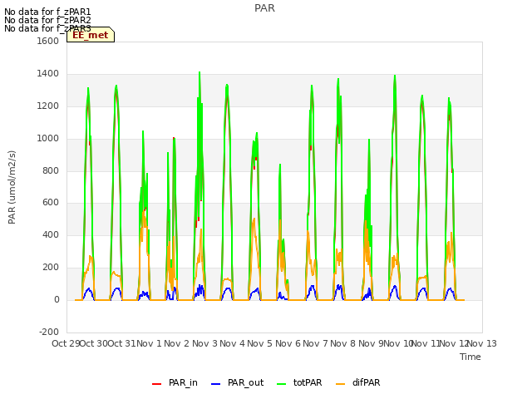The width and height of the screenshot is (532, 399).
Task: Click the orange difPAR peak on Nov 1
Action: point(144,213)
